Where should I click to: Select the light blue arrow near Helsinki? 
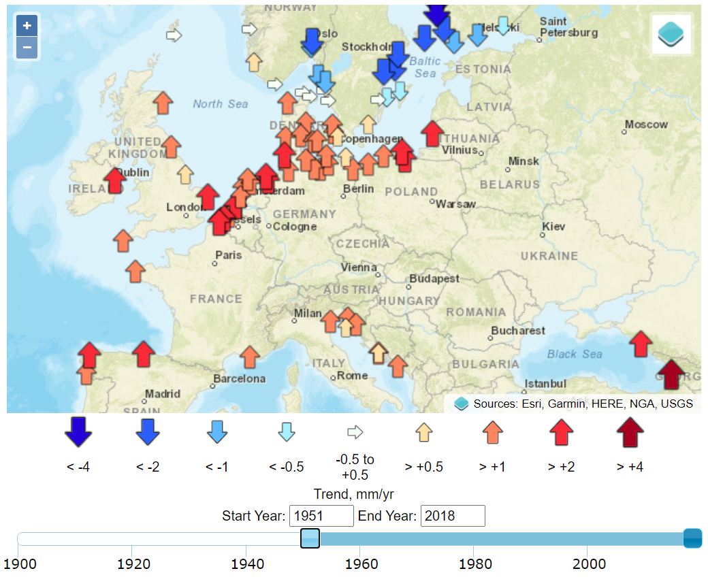[x=503, y=25]
